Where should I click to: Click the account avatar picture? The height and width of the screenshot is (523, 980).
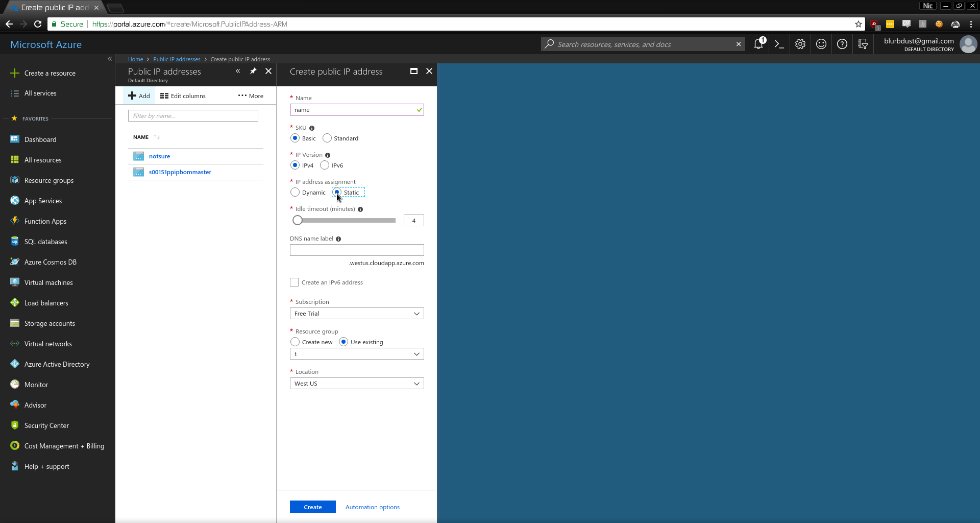point(968,44)
